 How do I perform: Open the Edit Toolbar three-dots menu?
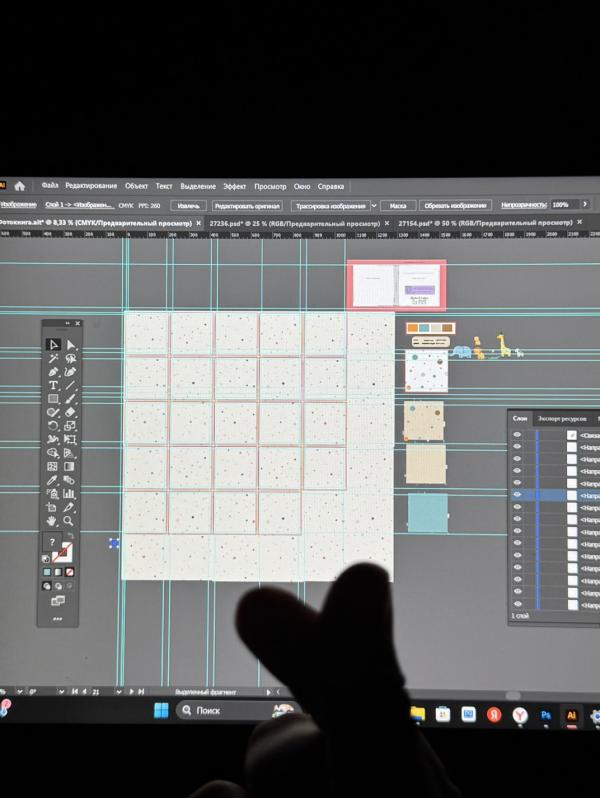[x=58, y=618]
